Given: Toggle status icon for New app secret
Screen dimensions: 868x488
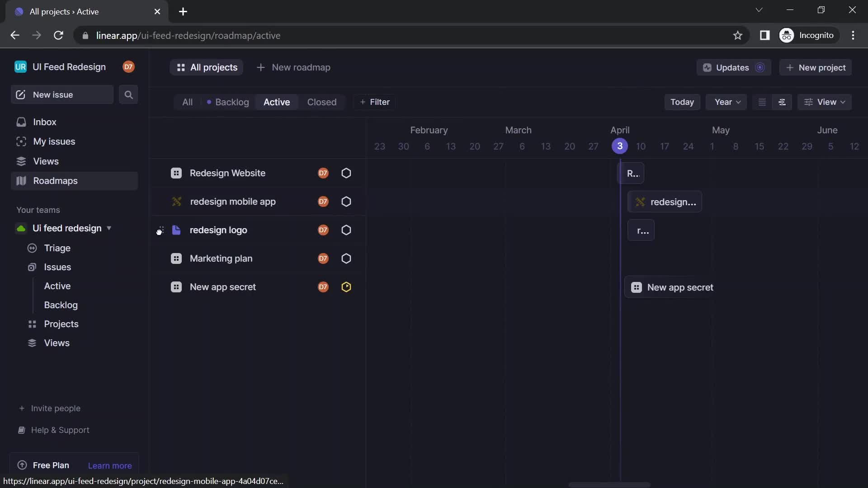Looking at the screenshot, I should click(346, 286).
